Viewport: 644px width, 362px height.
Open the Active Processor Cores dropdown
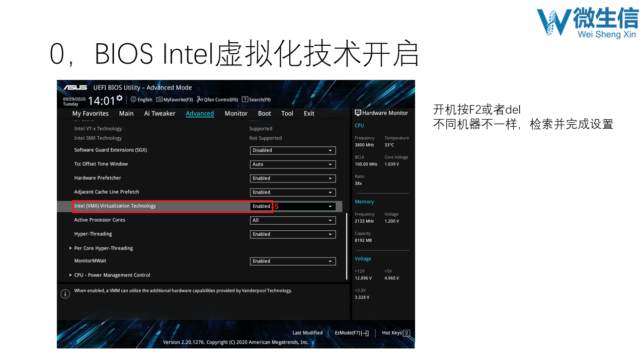pyautogui.click(x=293, y=220)
